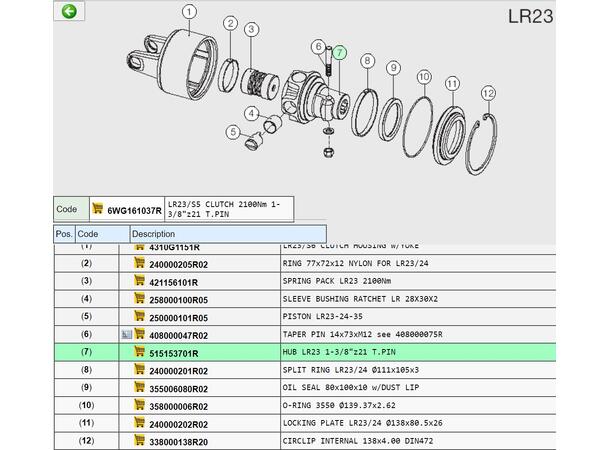610x450 pixels.
Task: Click highlighted callout 7 in the diagram
Action: 339,52
